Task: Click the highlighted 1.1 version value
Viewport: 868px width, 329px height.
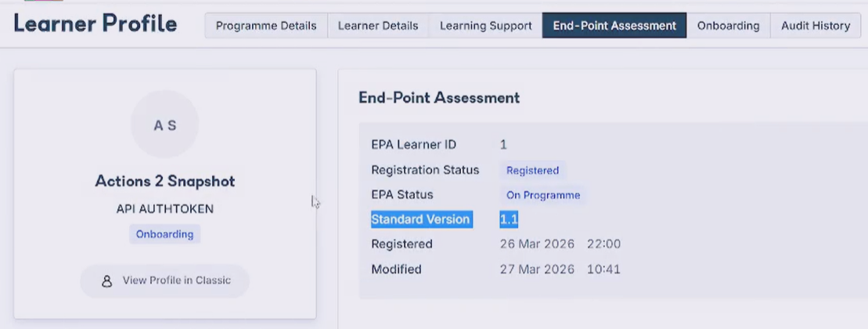Action: point(509,219)
